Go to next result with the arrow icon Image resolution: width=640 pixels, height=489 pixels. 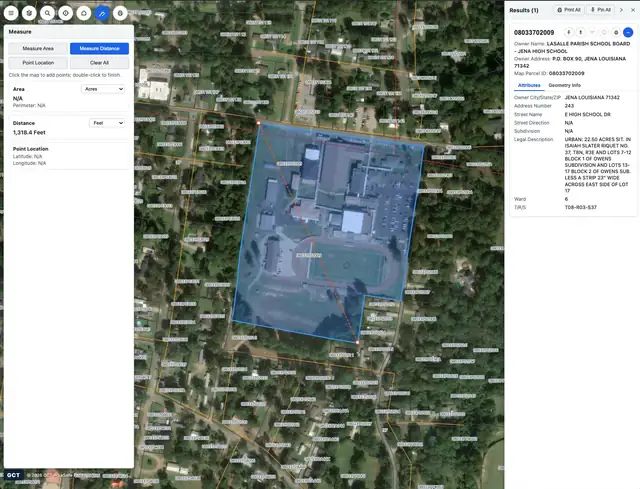click(x=621, y=10)
